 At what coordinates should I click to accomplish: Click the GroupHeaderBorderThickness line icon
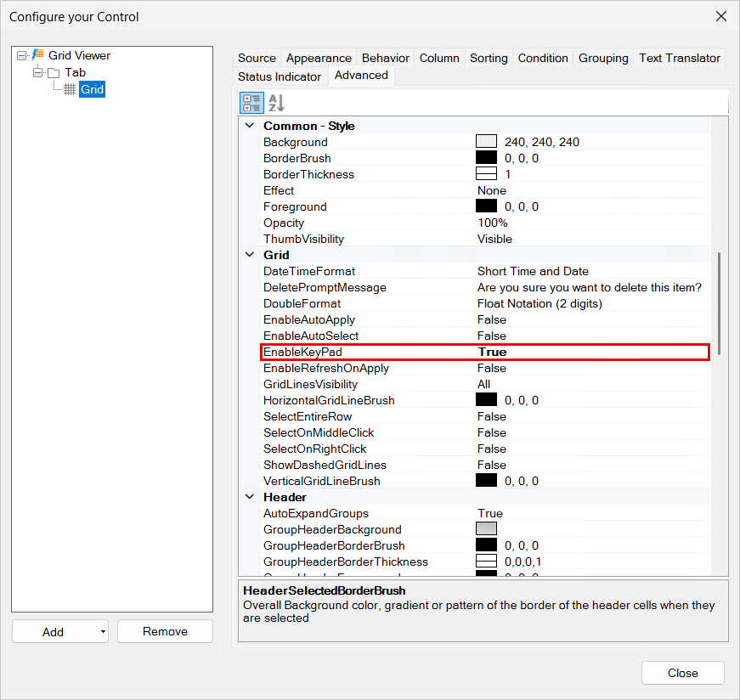[486, 562]
